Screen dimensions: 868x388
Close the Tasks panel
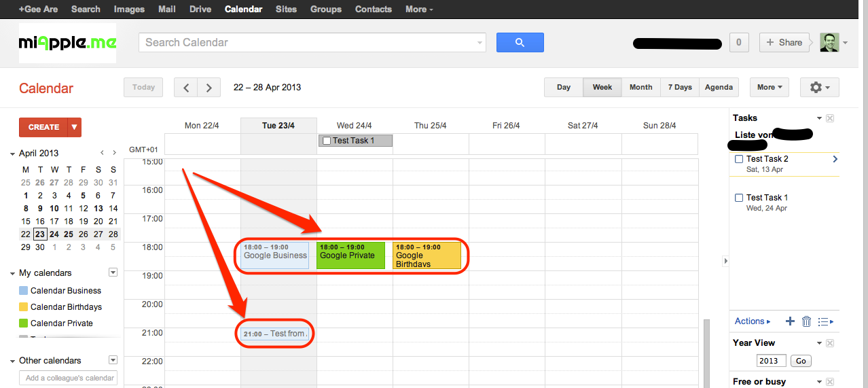[830, 118]
